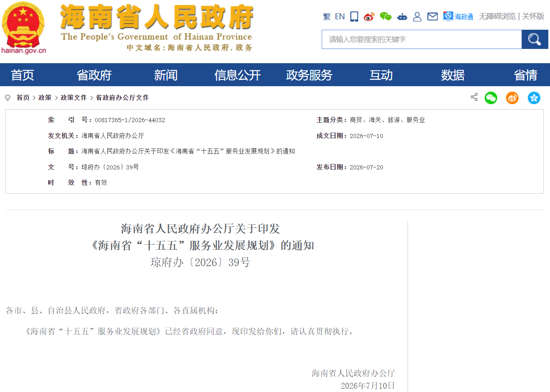Viewport: 550px width, 392px height.
Task: Open the 政务服务 navigation menu
Action: 309,75
